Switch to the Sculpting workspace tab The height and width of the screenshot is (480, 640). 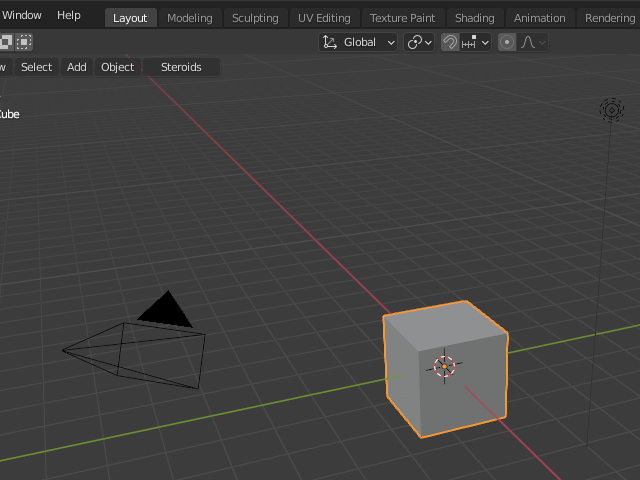pyautogui.click(x=255, y=18)
